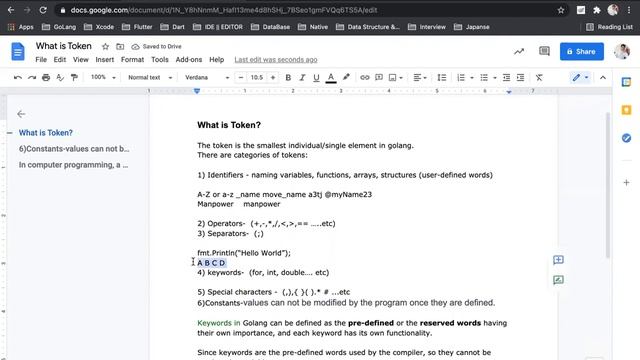Close the document outline with back arrow
The width and height of the screenshot is (640, 360).
click(x=21, y=114)
